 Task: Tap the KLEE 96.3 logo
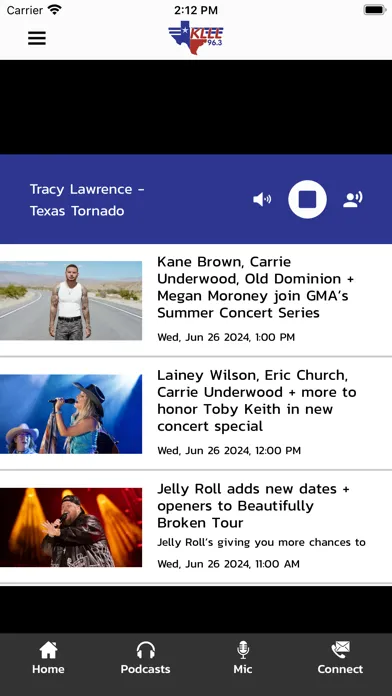pos(196,38)
